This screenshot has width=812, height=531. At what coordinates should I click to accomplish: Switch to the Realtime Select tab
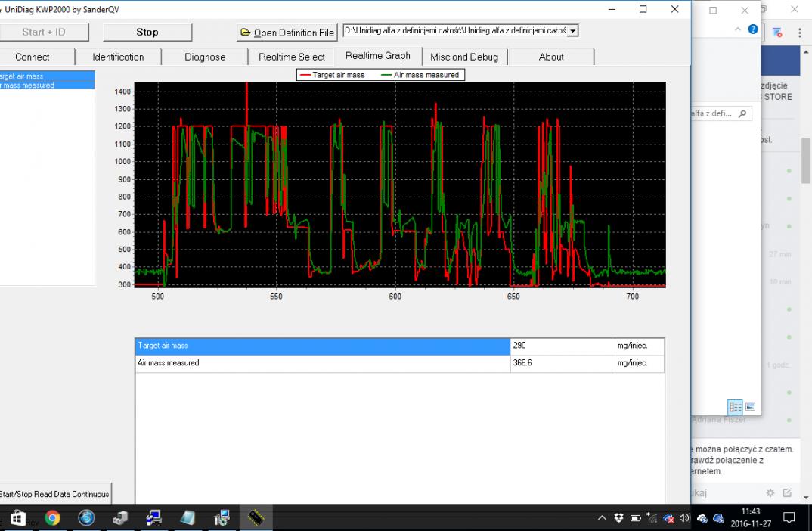(291, 57)
